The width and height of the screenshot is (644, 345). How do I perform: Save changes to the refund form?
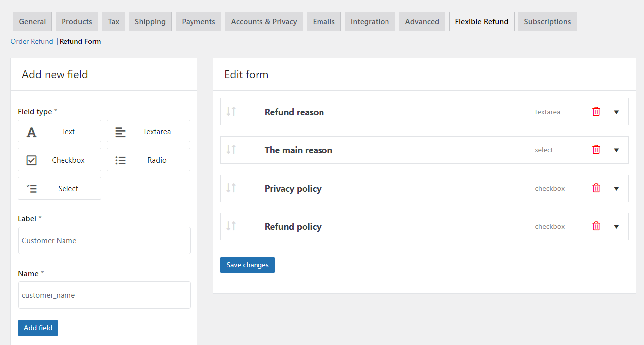(248, 265)
